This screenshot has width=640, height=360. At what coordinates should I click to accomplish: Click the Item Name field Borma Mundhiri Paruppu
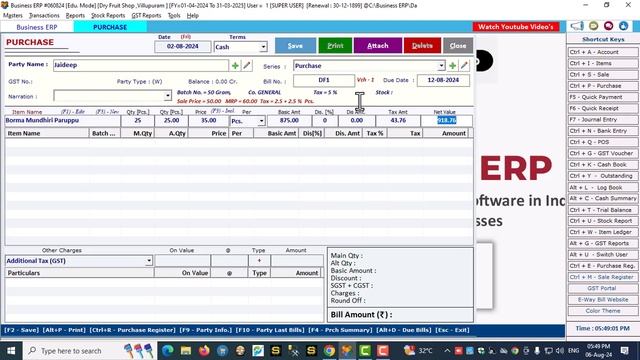pos(62,120)
